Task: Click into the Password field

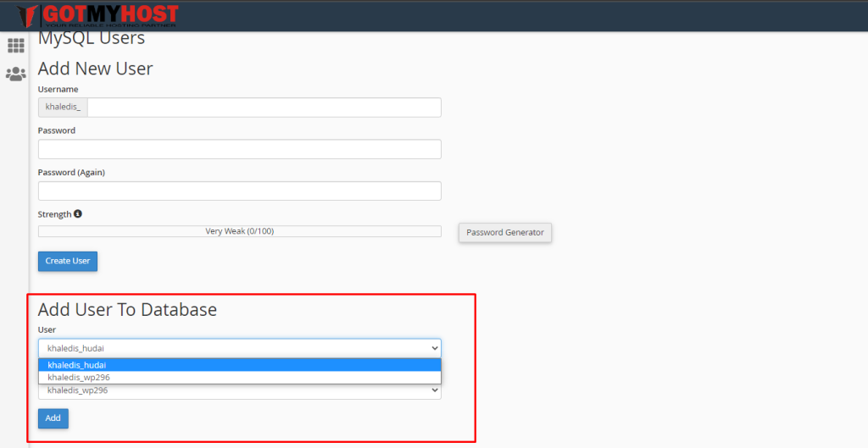Action: (239, 149)
